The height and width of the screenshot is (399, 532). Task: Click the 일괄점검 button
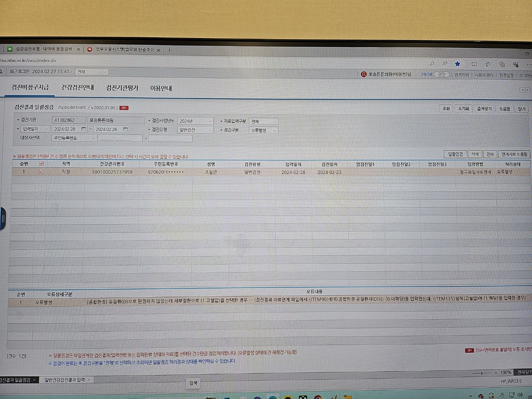click(x=455, y=154)
